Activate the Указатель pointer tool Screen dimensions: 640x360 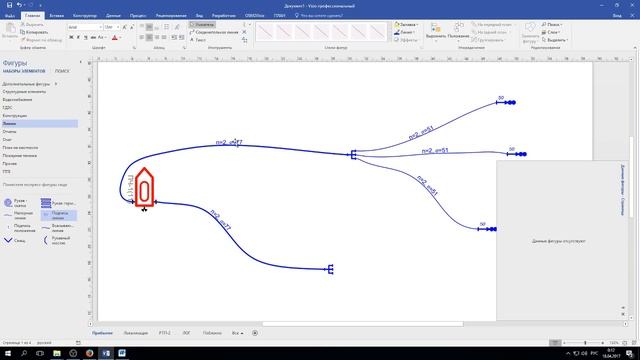pos(202,24)
